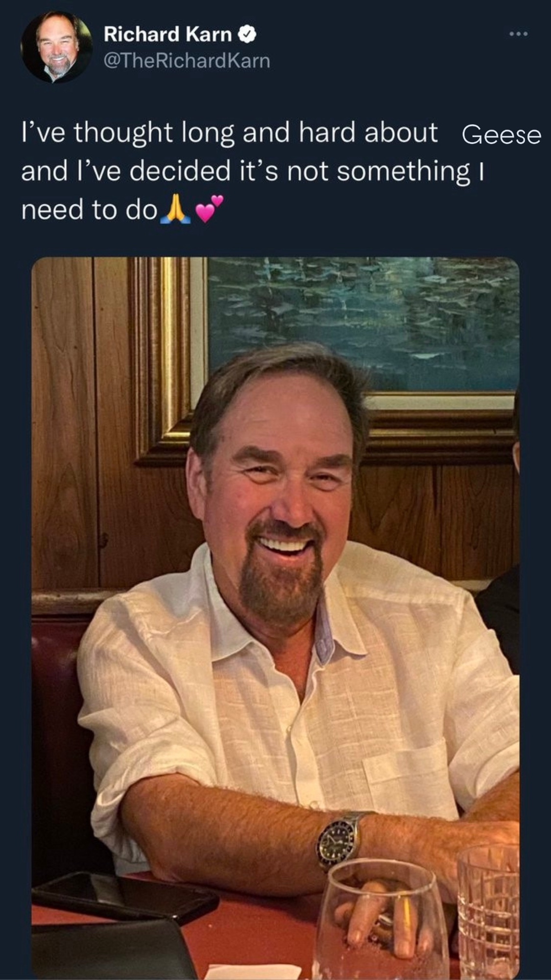This screenshot has height=980, width=551.
Task: Click the Richard Karn display name
Action: 168,34
